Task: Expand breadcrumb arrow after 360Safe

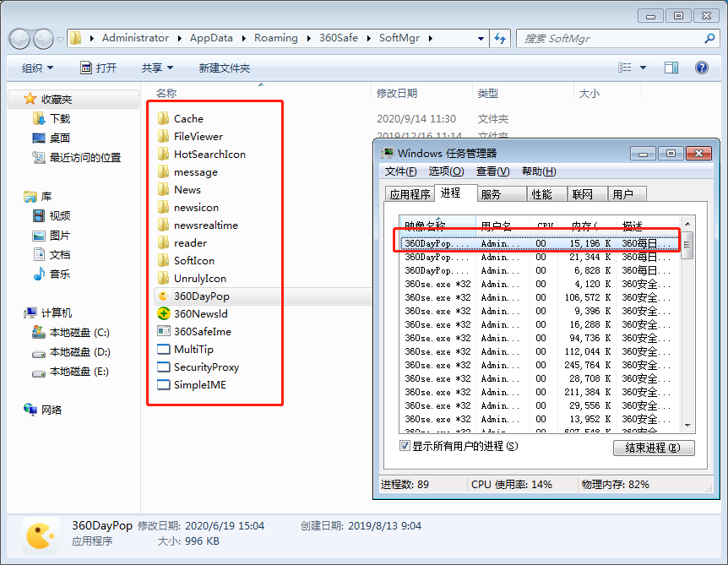Action: tap(368, 38)
